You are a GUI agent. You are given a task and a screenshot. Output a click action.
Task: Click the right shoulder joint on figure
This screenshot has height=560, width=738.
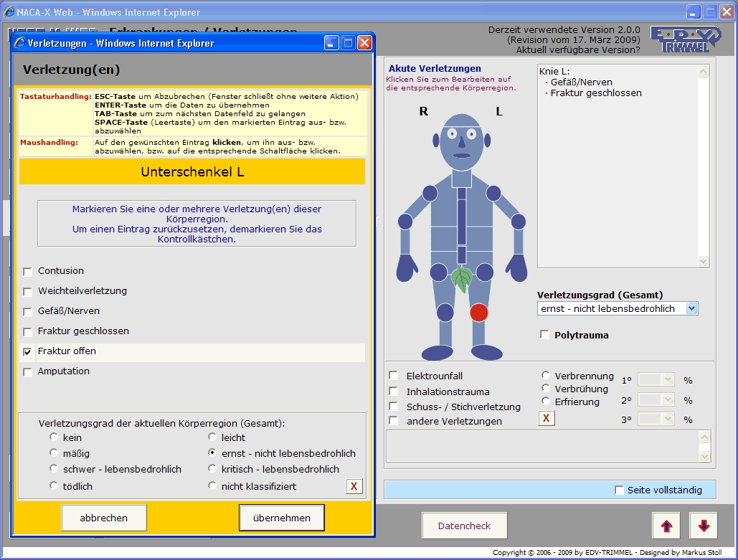[430, 193]
